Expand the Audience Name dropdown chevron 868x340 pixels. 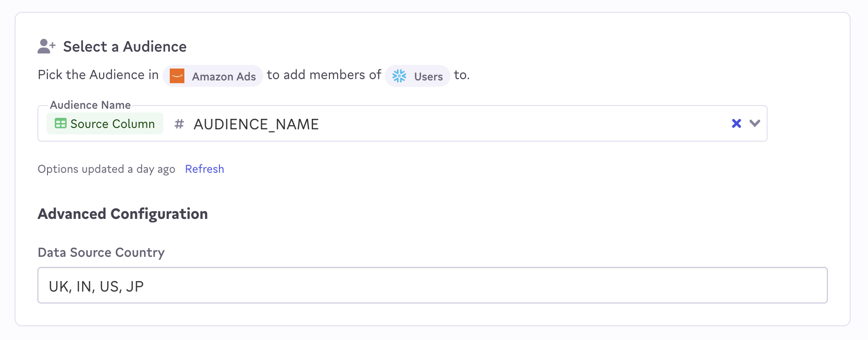coord(755,123)
